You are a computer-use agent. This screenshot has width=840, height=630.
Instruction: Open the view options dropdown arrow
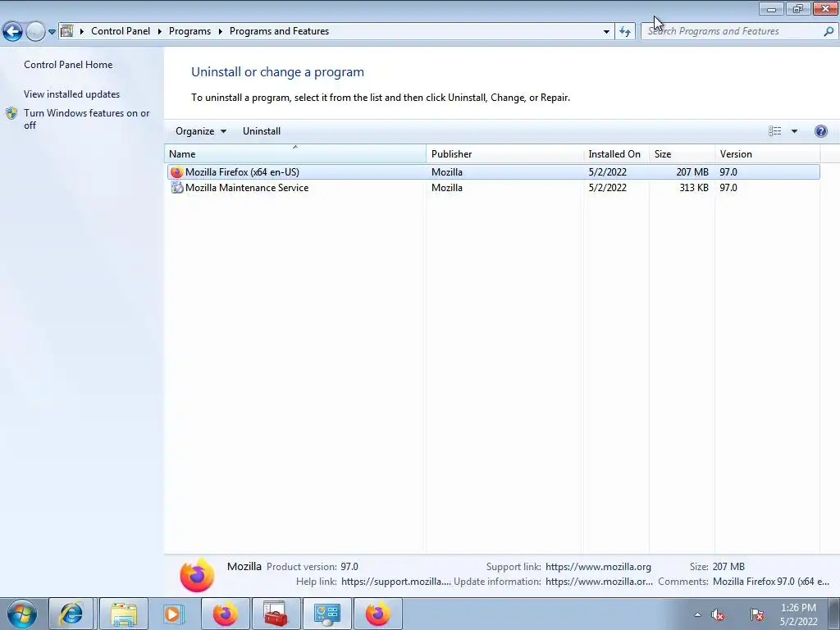794,131
